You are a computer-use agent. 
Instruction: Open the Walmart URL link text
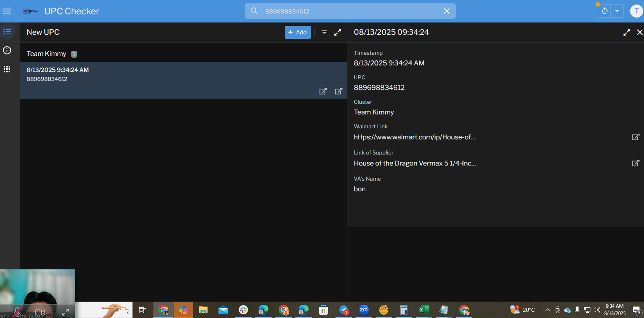click(x=414, y=137)
